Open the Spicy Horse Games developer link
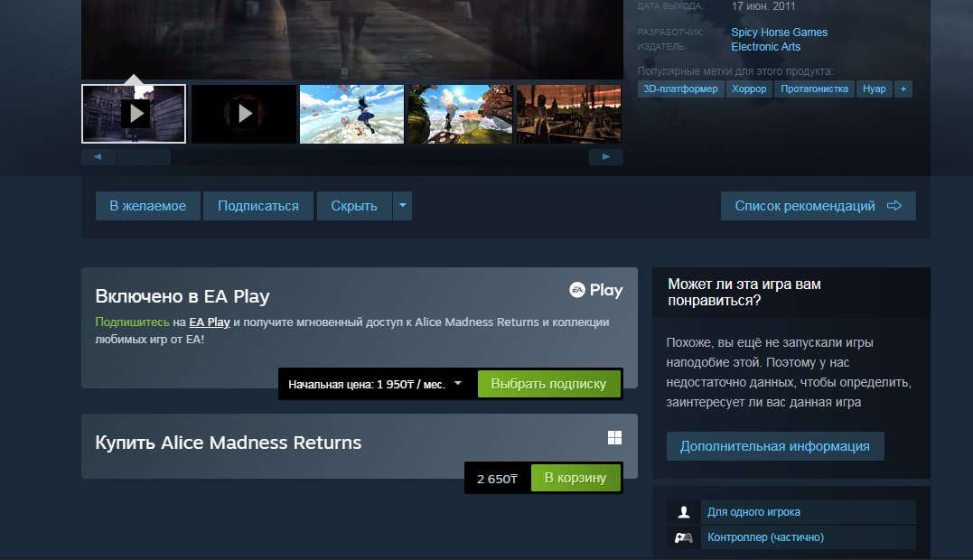The height and width of the screenshot is (560, 973). click(779, 33)
